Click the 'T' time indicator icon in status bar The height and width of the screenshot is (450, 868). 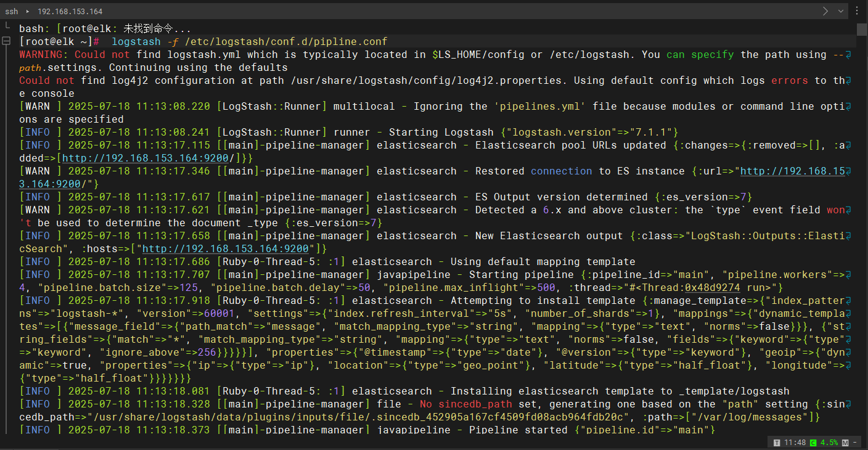click(x=776, y=443)
